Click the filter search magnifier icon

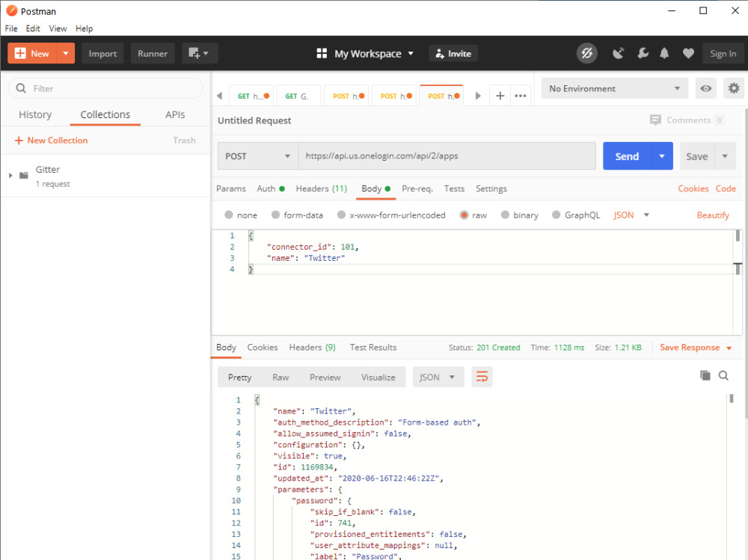coord(21,88)
